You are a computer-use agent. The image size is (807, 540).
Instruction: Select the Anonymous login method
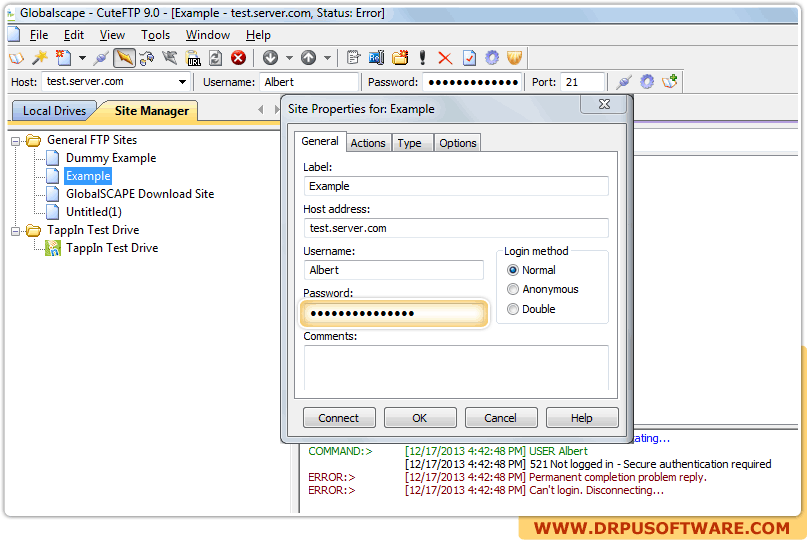click(x=513, y=289)
